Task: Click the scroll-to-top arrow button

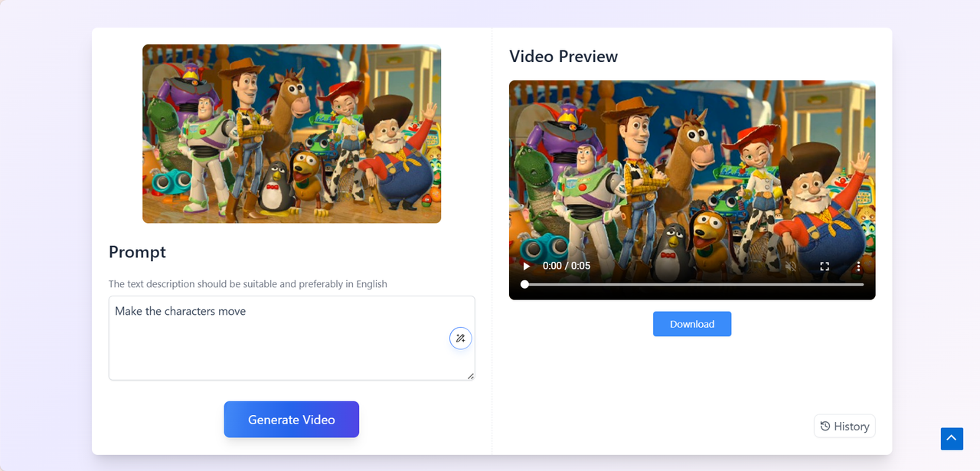Action: (x=952, y=438)
